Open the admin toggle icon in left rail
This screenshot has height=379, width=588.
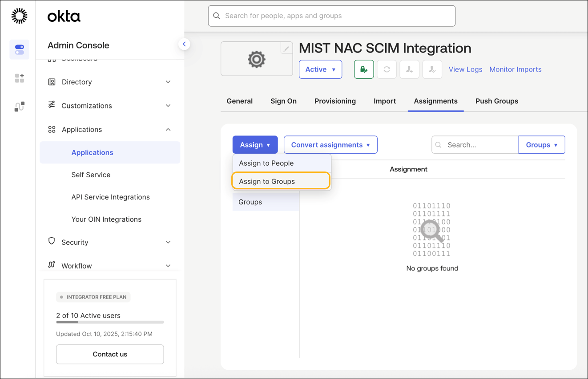(x=19, y=49)
